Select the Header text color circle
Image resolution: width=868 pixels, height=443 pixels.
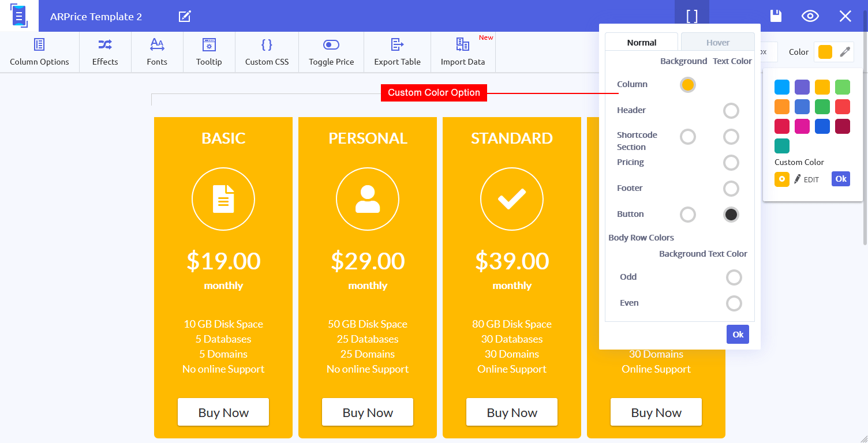point(731,111)
